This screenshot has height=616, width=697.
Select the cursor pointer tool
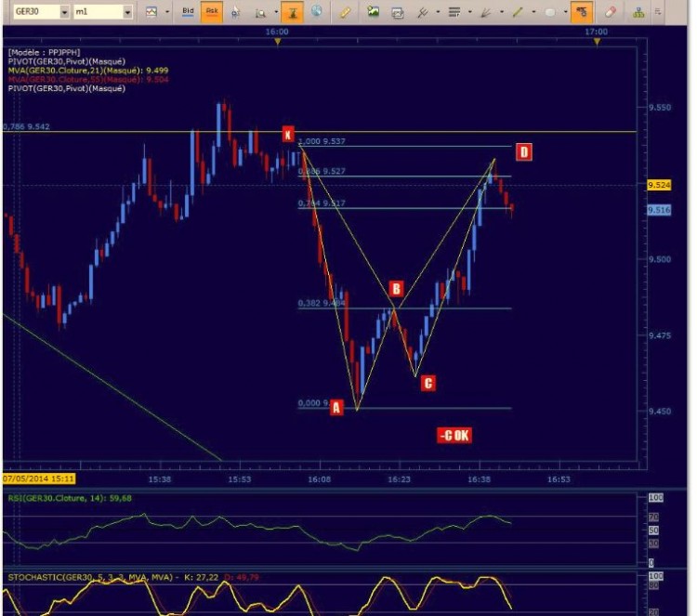(x=236, y=12)
